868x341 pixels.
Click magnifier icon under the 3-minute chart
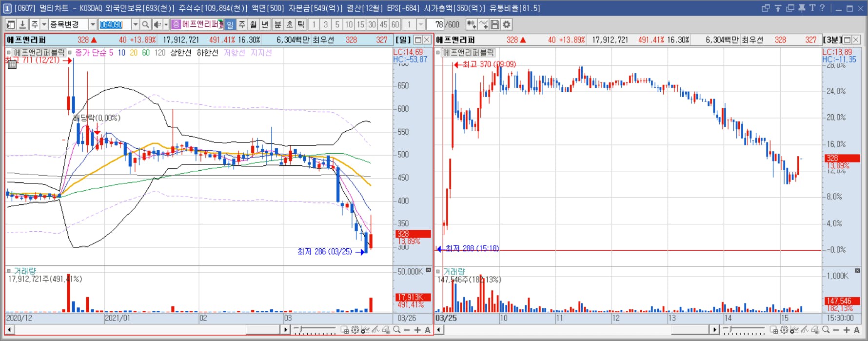[826, 330]
